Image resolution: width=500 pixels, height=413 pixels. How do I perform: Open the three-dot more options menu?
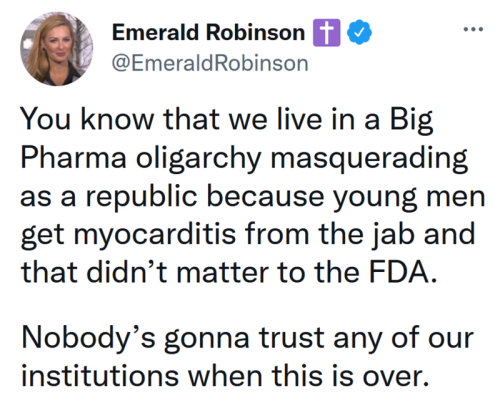point(474,29)
